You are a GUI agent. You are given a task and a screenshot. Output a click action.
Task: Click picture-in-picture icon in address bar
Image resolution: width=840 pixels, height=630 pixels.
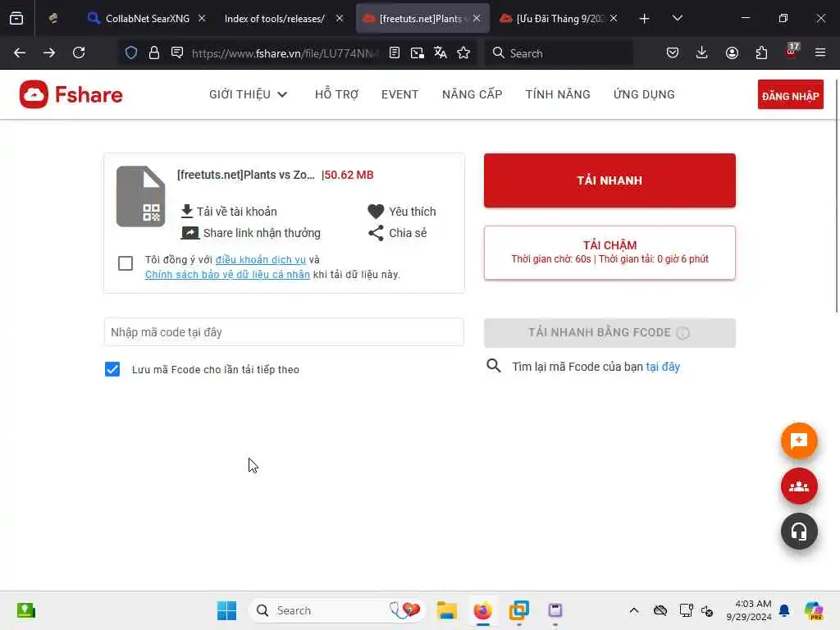(418, 52)
